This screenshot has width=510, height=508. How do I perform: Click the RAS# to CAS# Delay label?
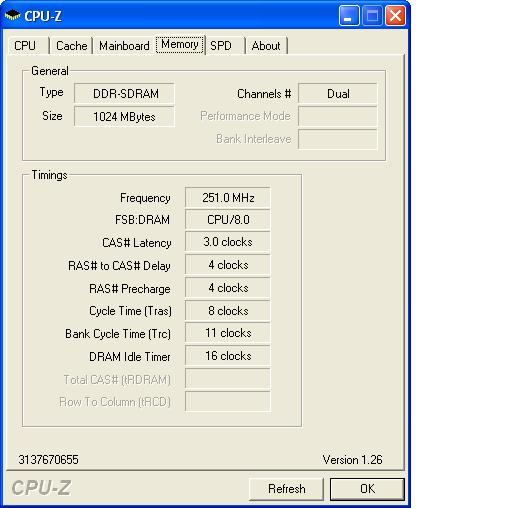tap(119, 266)
